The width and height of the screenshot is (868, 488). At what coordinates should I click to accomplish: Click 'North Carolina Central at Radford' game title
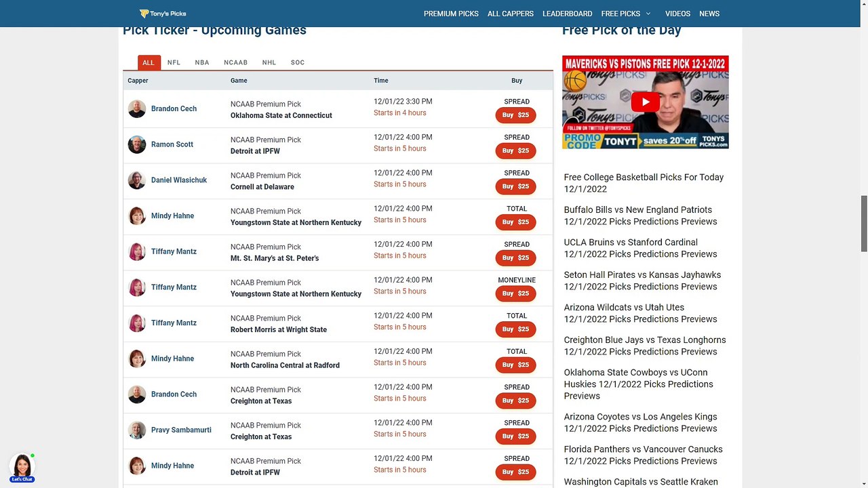point(285,365)
